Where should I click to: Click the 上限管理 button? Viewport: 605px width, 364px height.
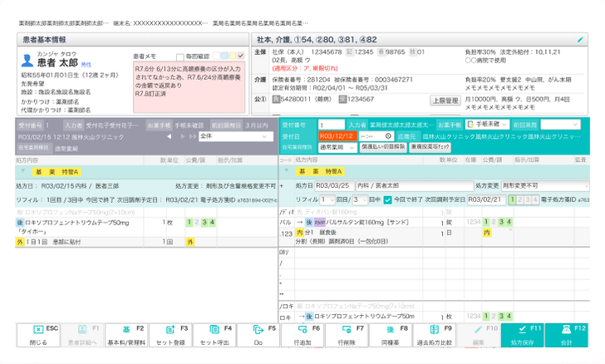pyautogui.click(x=445, y=101)
